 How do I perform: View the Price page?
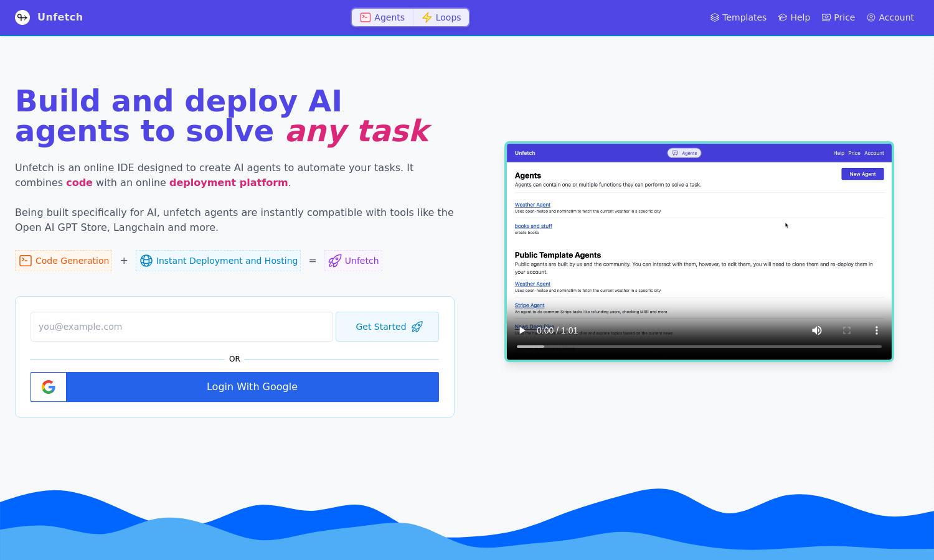pos(838,17)
